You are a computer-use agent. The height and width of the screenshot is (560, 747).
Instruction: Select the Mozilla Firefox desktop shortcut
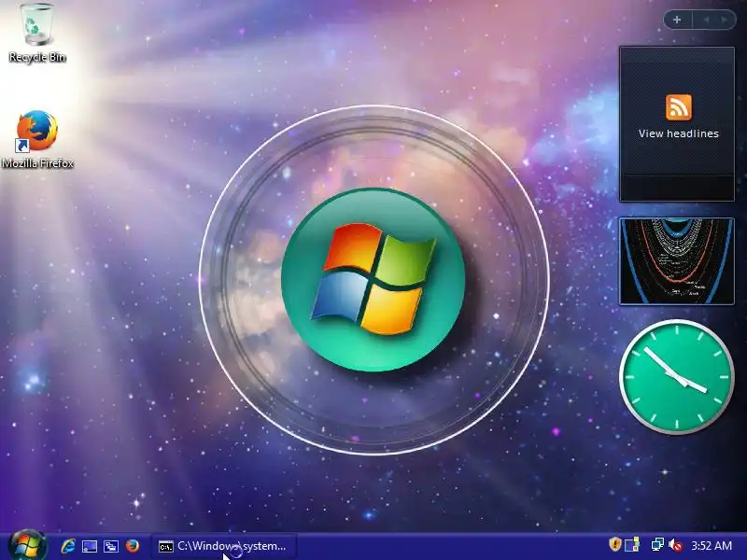[37, 139]
